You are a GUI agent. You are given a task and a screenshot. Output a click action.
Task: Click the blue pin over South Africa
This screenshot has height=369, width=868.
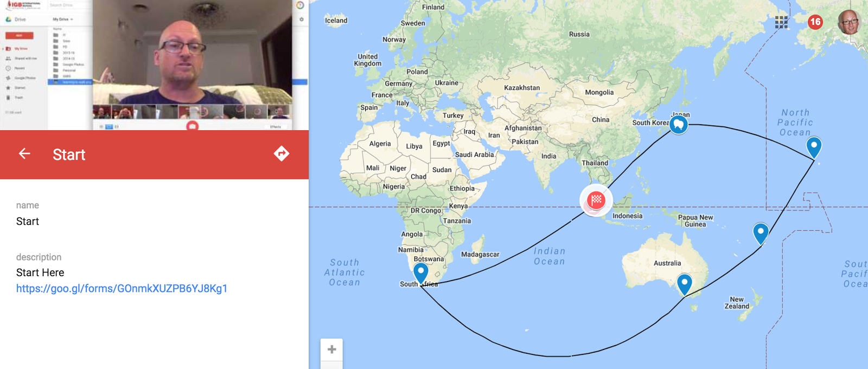pyautogui.click(x=421, y=273)
